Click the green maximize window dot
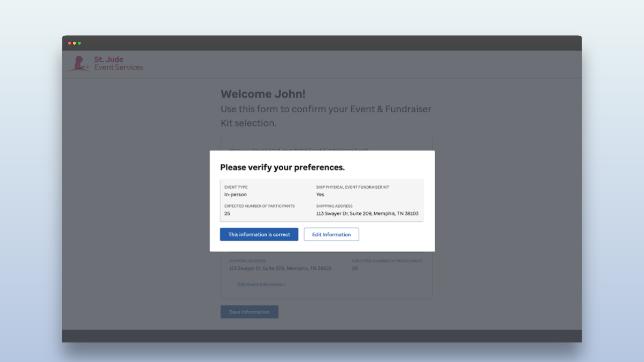Screen dimensions: 644x362 pyautogui.click(x=79, y=43)
